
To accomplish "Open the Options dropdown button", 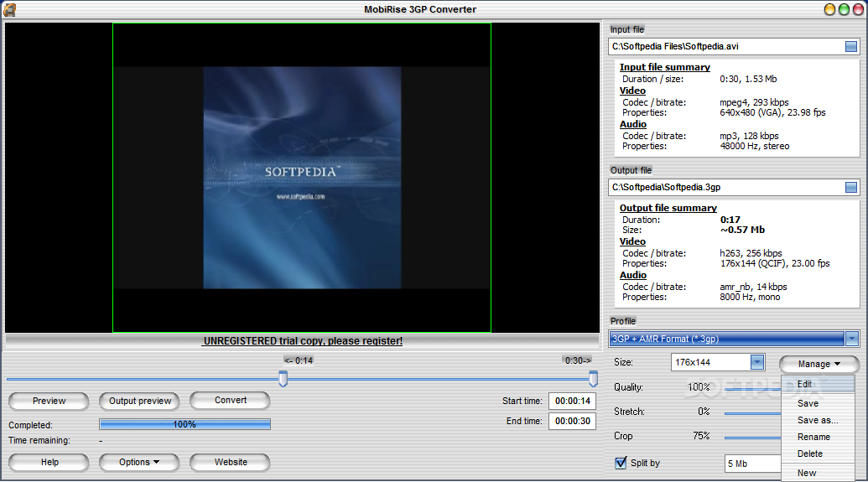I will (x=139, y=462).
